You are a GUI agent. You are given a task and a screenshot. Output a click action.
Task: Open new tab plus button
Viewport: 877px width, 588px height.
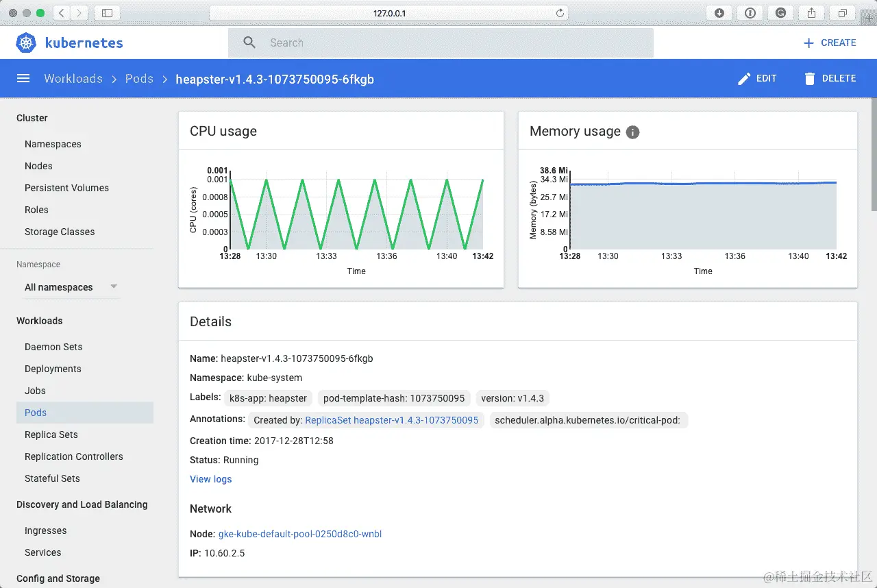tap(869, 18)
